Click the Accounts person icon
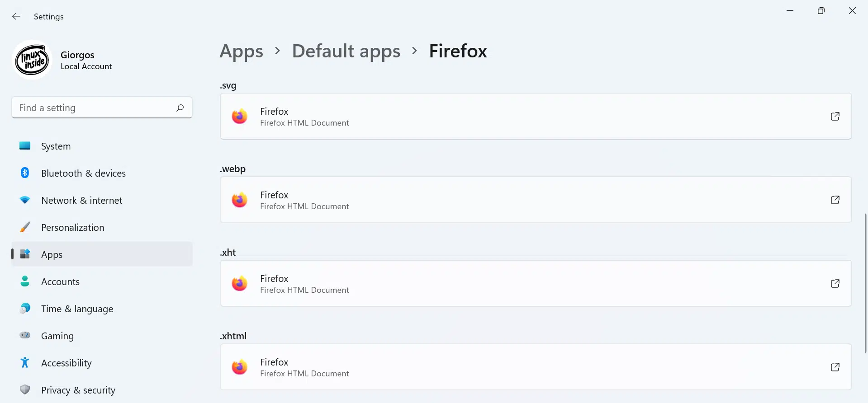 click(x=25, y=281)
